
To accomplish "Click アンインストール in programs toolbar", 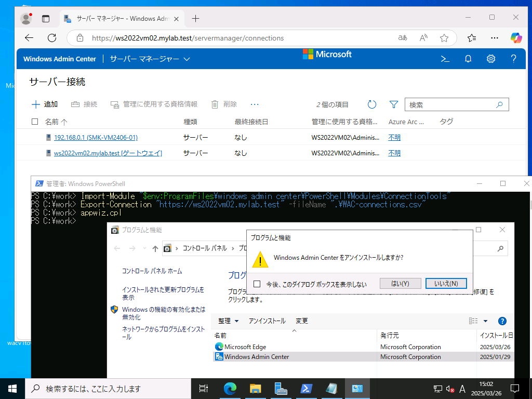I will (267, 321).
